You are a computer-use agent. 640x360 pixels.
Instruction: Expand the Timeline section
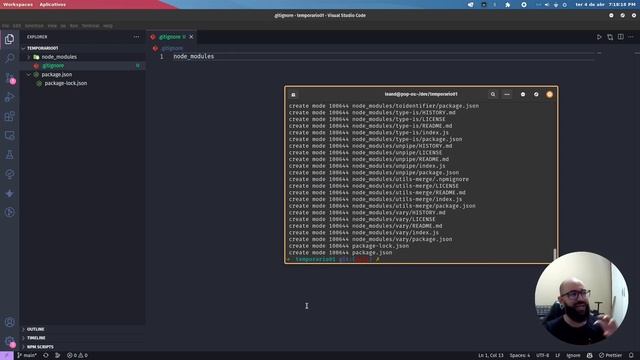click(82, 338)
